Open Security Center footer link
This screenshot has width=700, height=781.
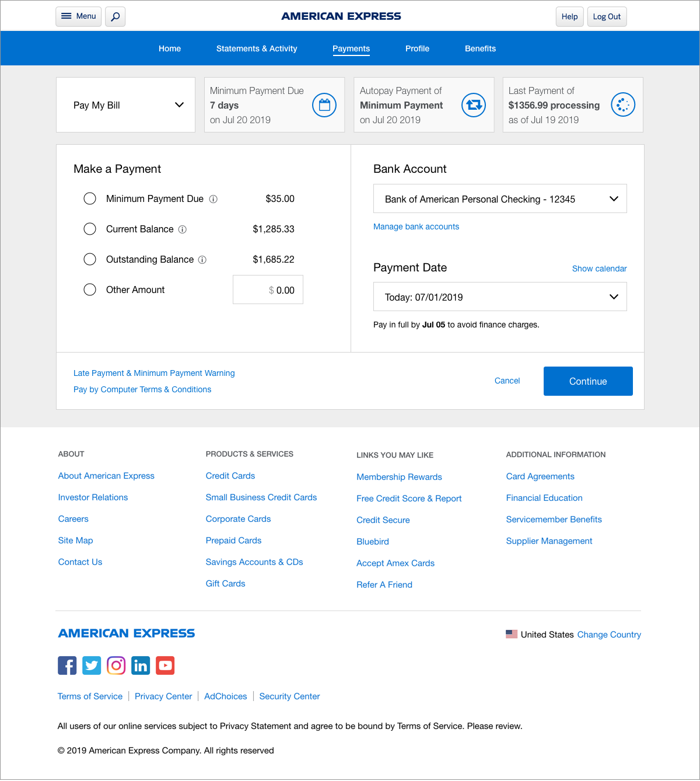coord(289,696)
